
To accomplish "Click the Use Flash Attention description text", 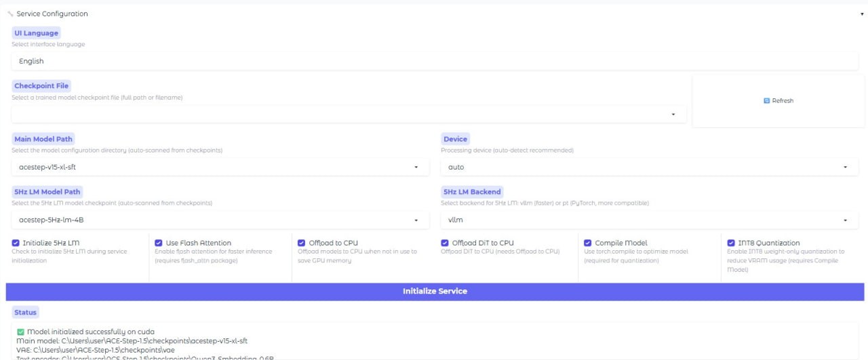I will tap(213, 256).
